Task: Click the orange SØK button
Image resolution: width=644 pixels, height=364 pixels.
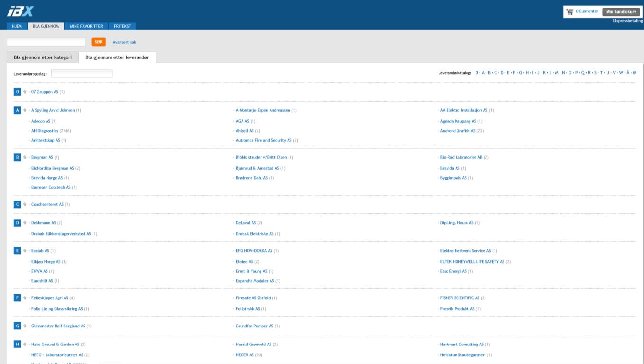Action: click(x=99, y=42)
